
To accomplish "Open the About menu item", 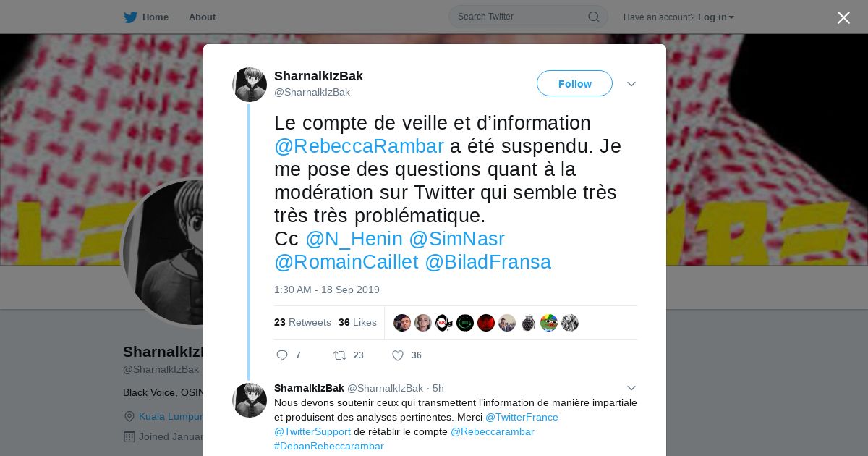I will click(202, 17).
